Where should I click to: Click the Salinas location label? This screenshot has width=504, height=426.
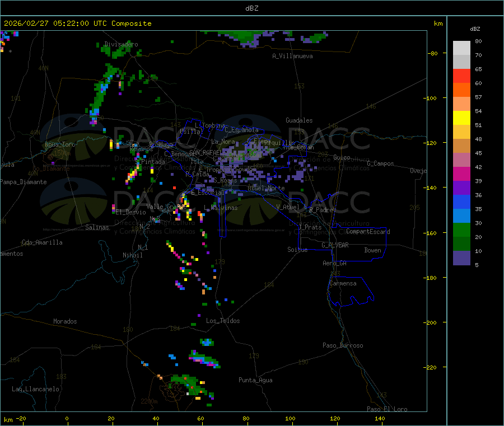[97, 227]
